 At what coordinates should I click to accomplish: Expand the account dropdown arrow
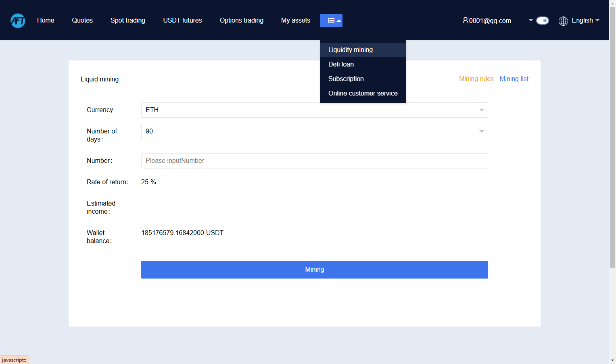click(x=531, y=20)
